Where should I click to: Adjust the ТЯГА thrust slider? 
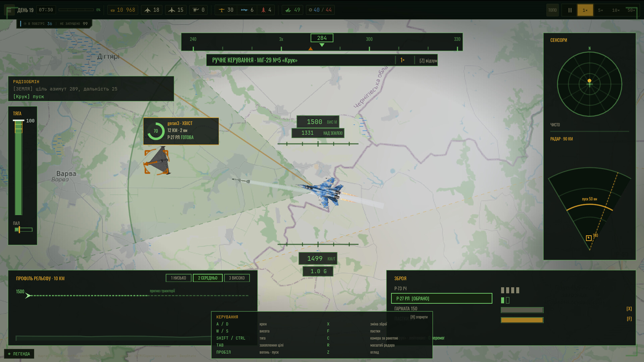coord(18,168)
